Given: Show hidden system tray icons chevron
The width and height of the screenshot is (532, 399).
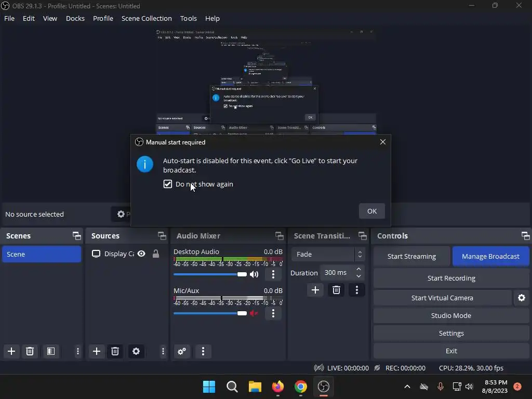Looking at the screenshot, I should 407,387.
